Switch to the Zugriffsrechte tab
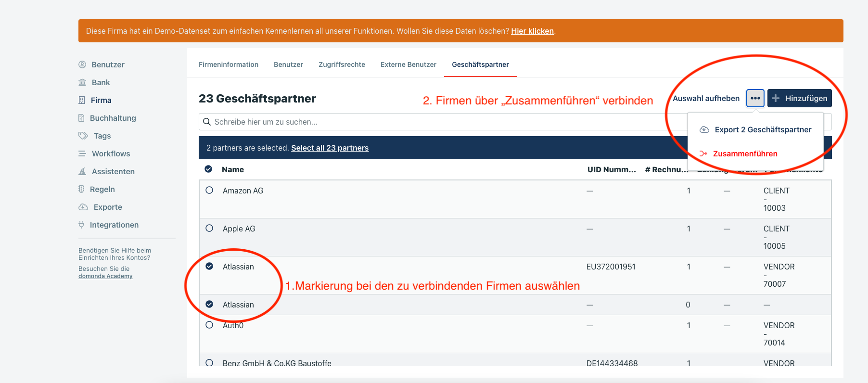868x383 pixels. 342,64
